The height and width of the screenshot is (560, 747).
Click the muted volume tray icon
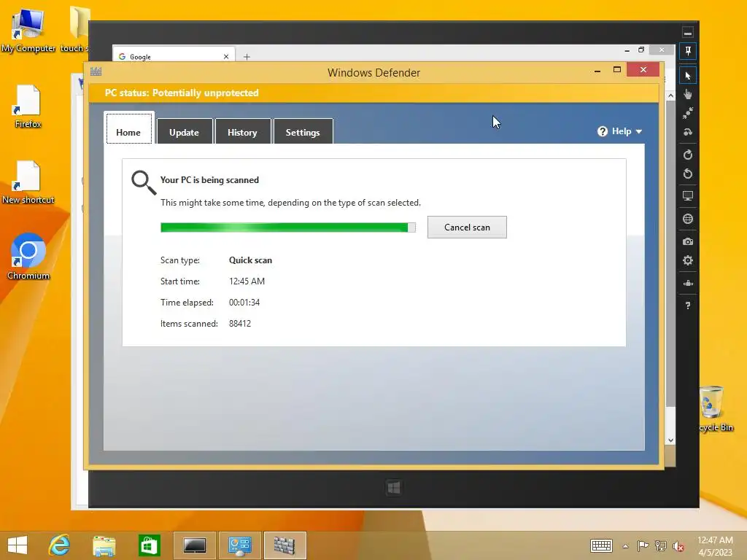point(678,546)
